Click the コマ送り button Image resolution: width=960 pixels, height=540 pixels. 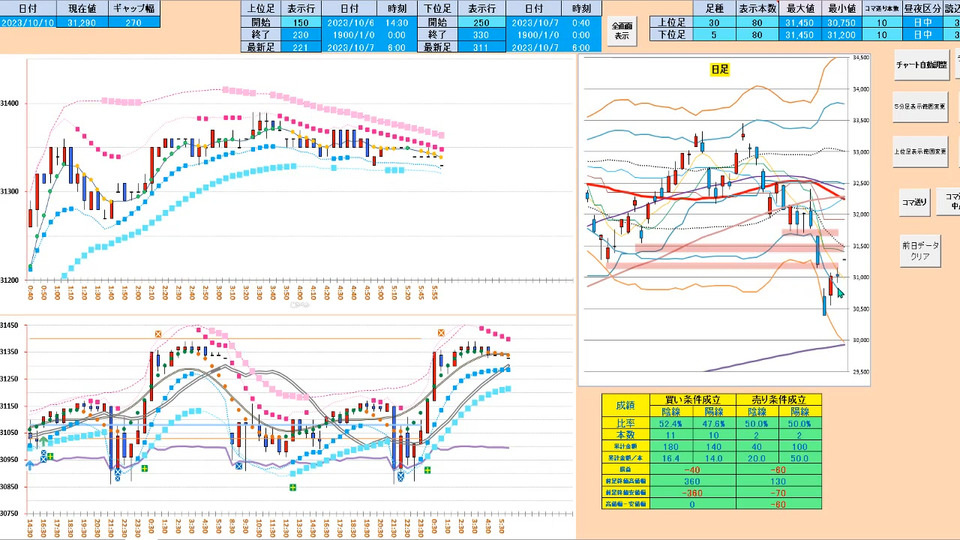pyautogui.click(x=915, y=202)
